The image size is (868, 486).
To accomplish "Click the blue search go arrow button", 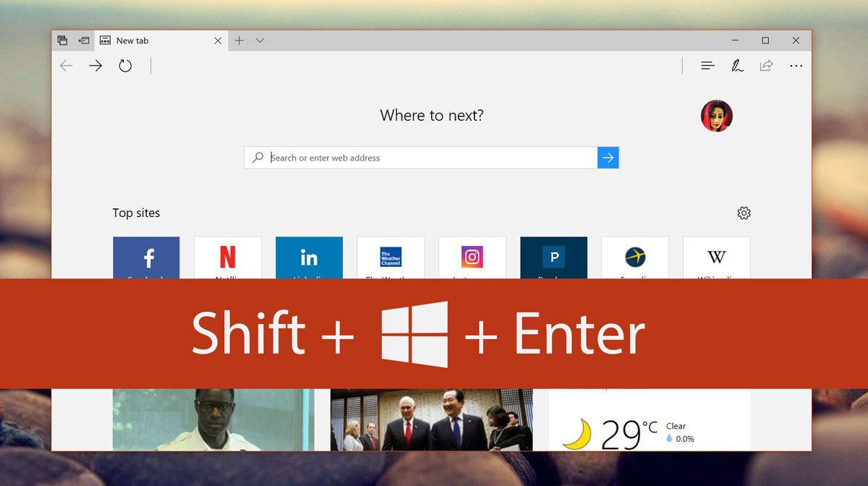I will click(608, 158).
